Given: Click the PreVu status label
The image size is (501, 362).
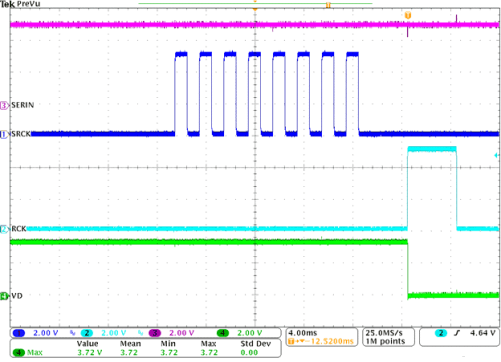Looking at the screenshot, I should point(28,4).
